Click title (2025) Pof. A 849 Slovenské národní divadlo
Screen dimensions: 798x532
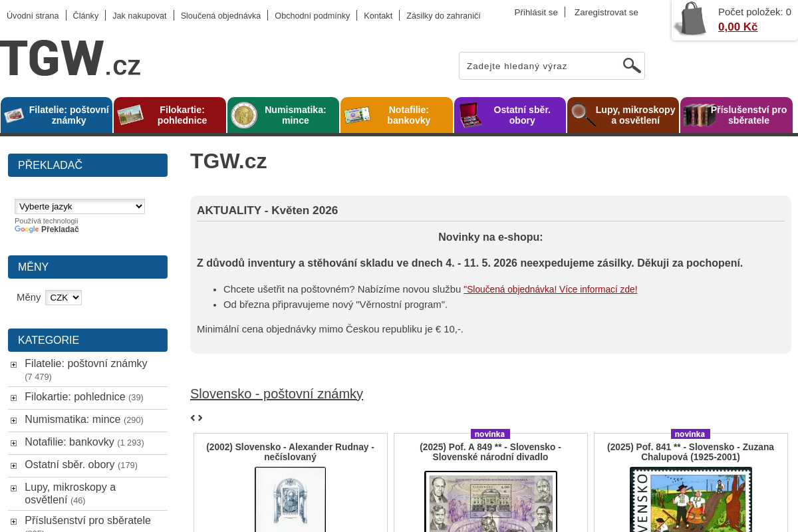[491, 452]
